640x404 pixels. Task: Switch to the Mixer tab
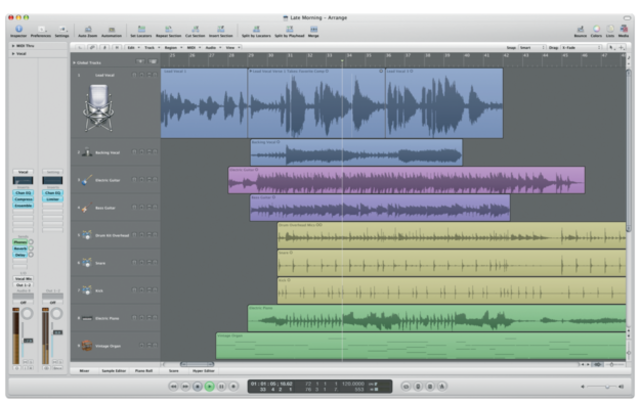point(84,371)
